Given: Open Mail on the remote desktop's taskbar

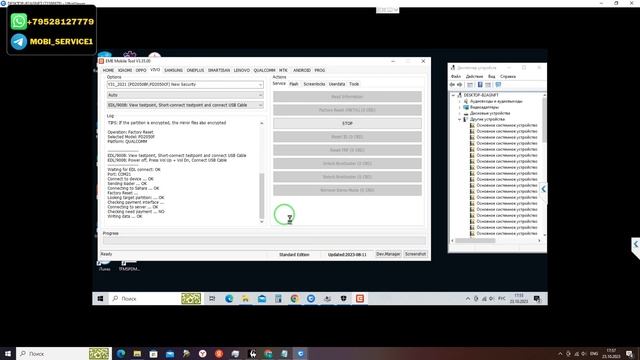Looking at the screenshot, I should [x=262, y=299].
